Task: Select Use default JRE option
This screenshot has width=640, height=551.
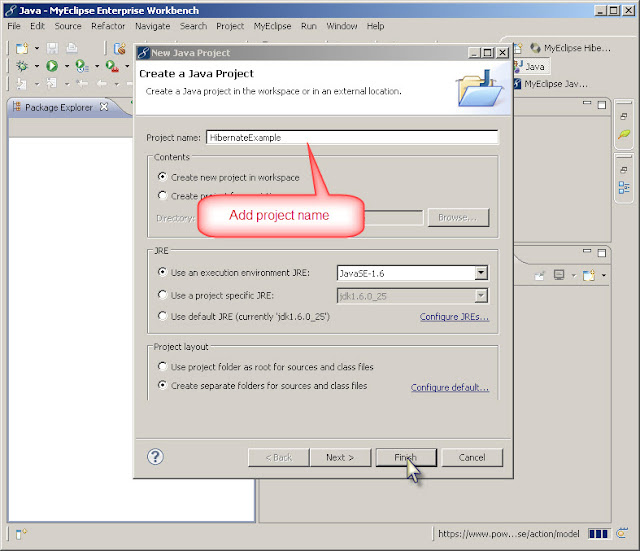Action: click(x=162, y=315)
